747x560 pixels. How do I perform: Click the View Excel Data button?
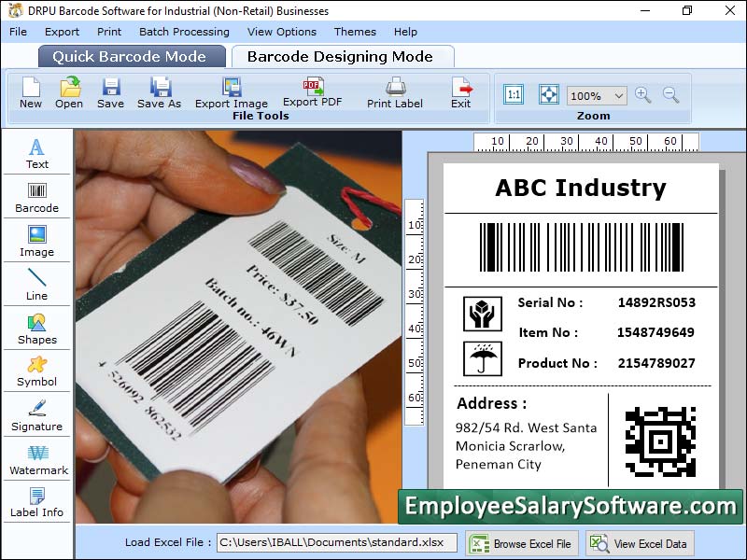(x=640, y=542)
